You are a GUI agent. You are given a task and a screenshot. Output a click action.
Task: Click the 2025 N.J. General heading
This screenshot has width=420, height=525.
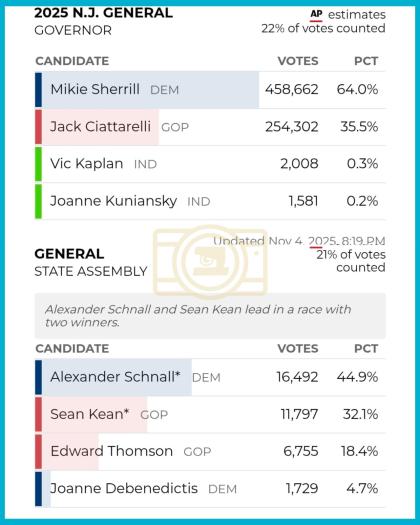(x=103, y=13)
